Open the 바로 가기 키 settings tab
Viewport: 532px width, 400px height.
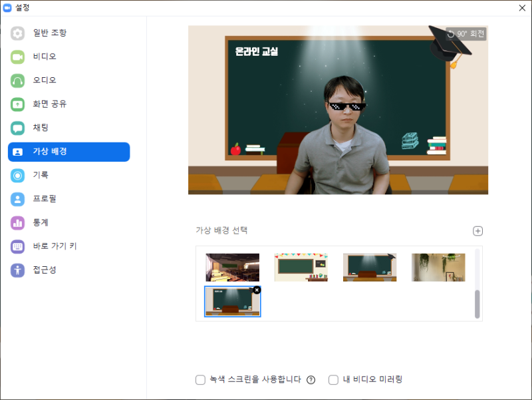[x=69, y=247]
